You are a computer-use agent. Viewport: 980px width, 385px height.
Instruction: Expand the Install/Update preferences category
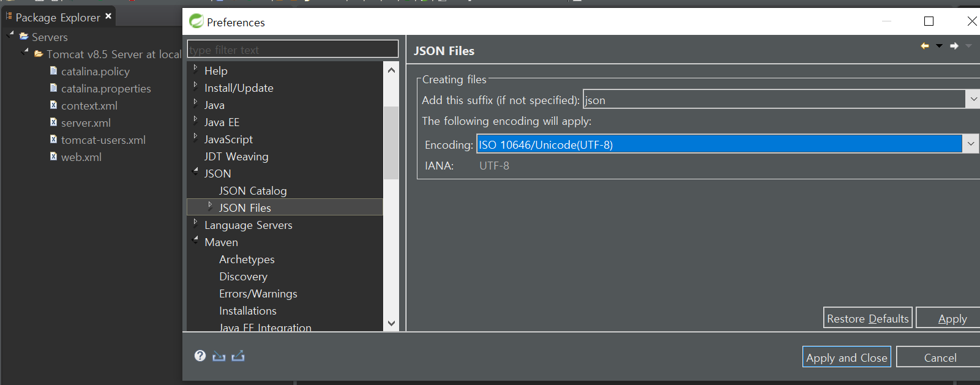click(195, 85)
